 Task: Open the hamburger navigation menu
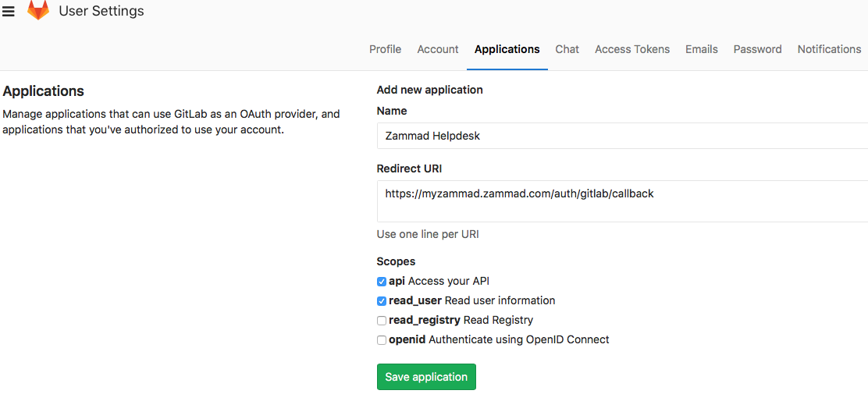[x=9, y=10]
